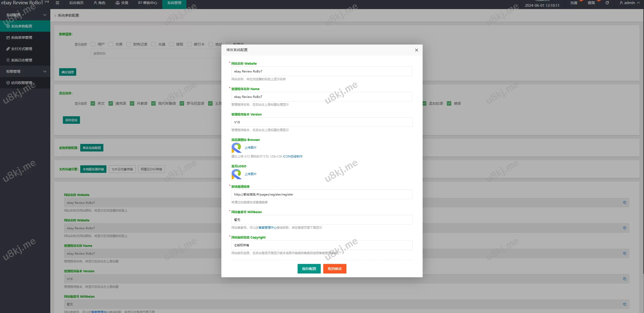Open the admin user dropdown
The height and width of the screenshot is (313, 644).
click(x=629, y=3)
